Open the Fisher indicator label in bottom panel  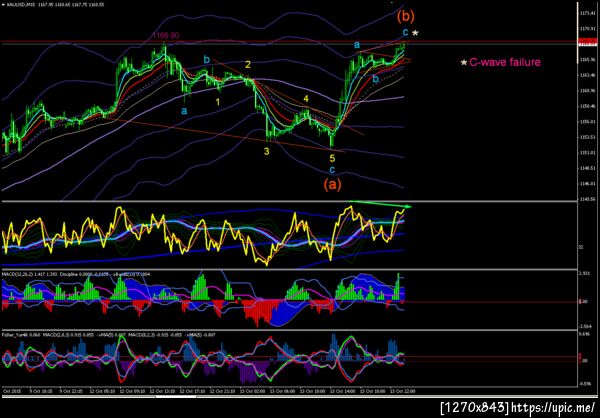[x=10, y=335]
